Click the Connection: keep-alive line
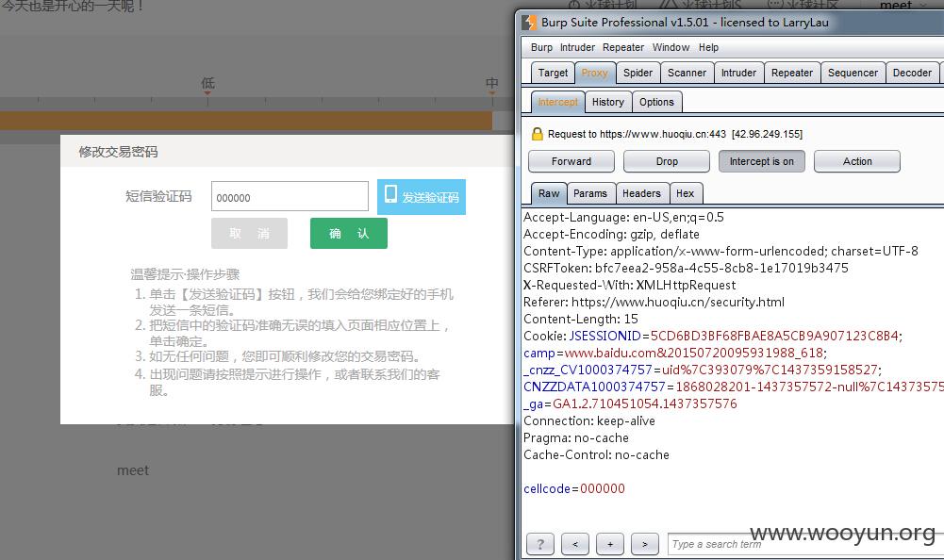The image size is (944, 560). click(x=588, y=420)
